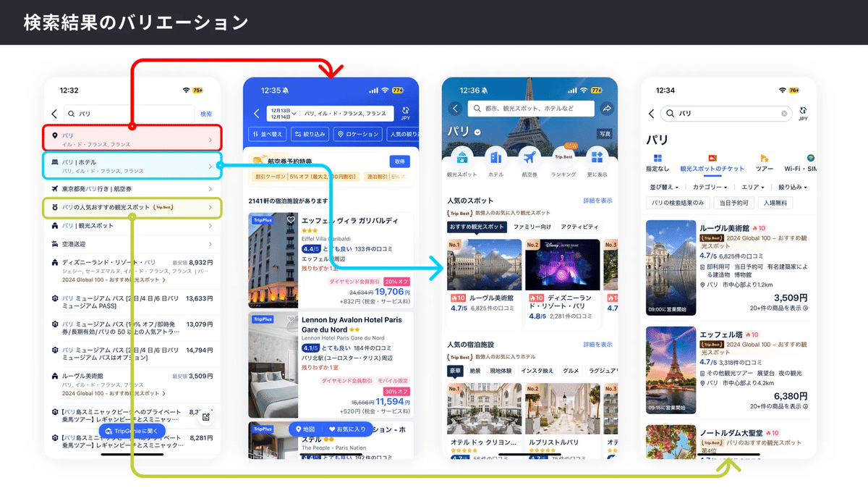Switch to 指定なし tab
Image resolution: width=868 pixels, height=488 pixels.
coord(658,162)
